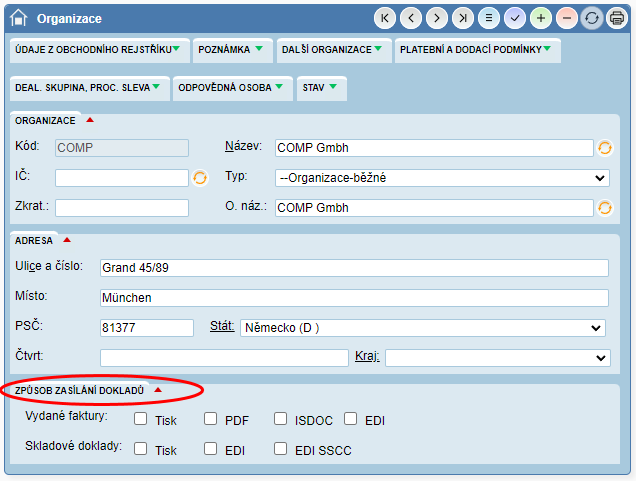Viewport: 636px width, 481px height.
Task: Open the list view icon
Action: (489, 18)
